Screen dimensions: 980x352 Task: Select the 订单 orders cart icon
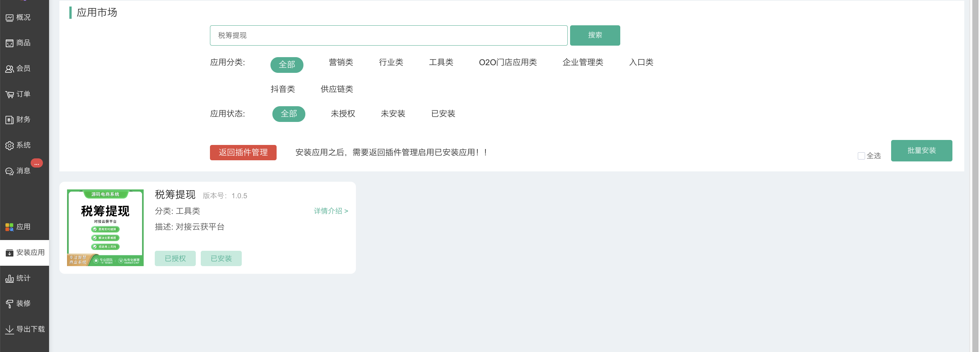click(10, 95)
